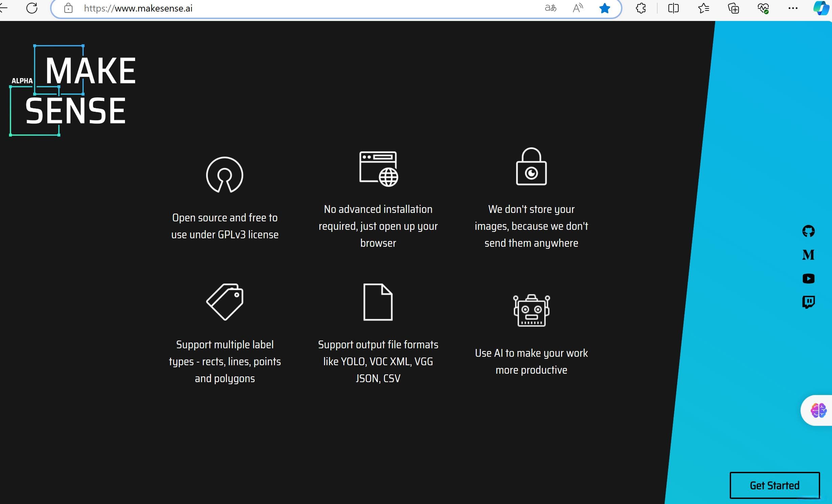Open the Copilot sidebar icon
Image resolution: width=832 pixels, height=504 pixels.
[x=821, y=8]
